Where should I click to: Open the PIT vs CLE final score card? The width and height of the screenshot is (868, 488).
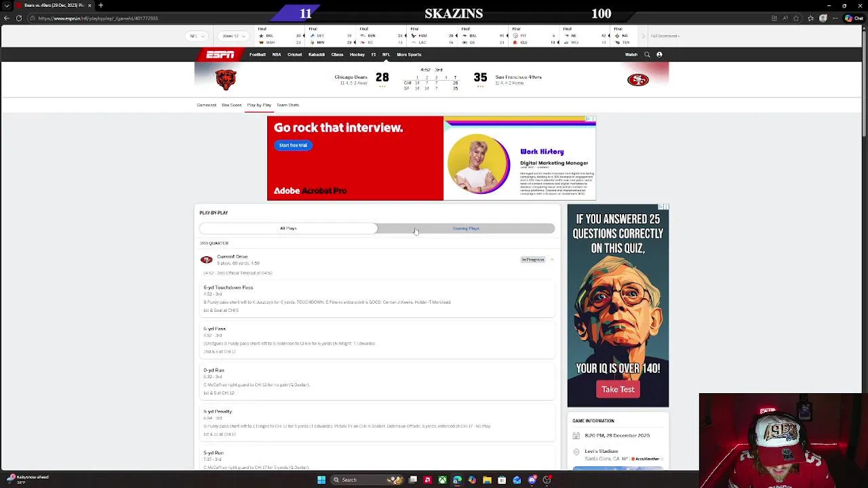[x=534, y=36]
